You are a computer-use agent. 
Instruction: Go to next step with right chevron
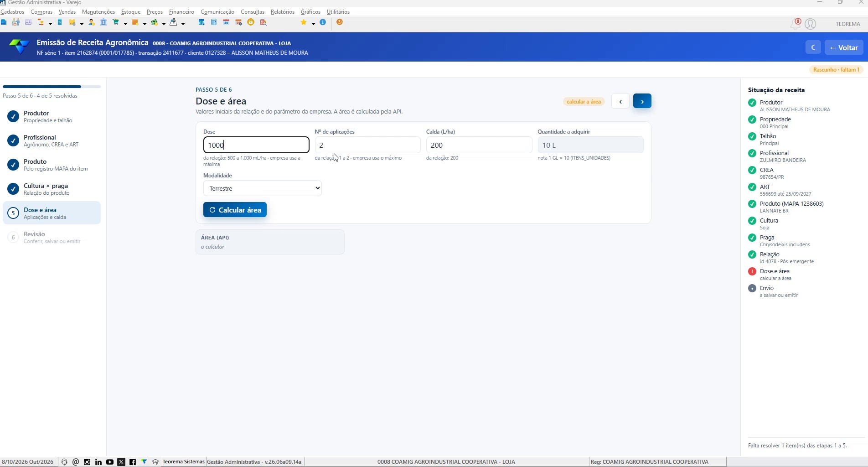click(x=642, y=101)
